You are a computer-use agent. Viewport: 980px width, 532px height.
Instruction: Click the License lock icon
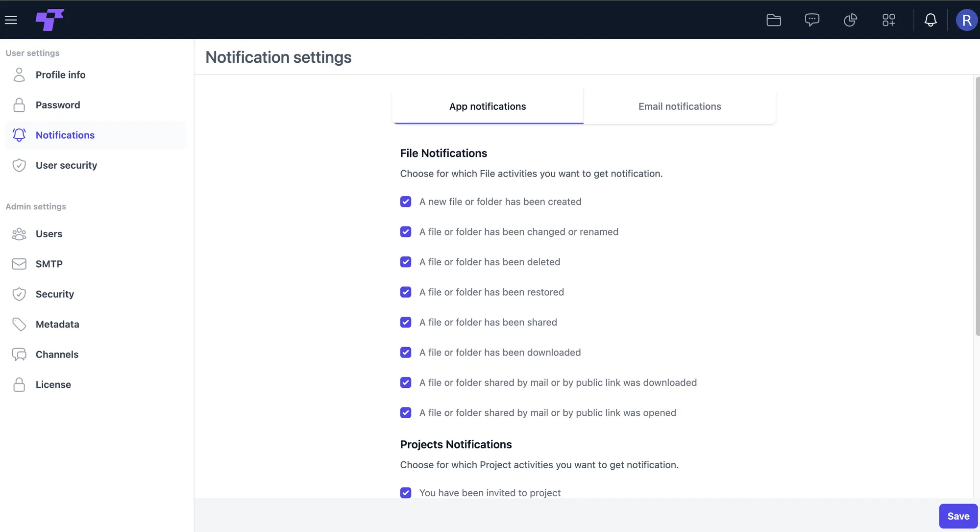coord(19,384)
